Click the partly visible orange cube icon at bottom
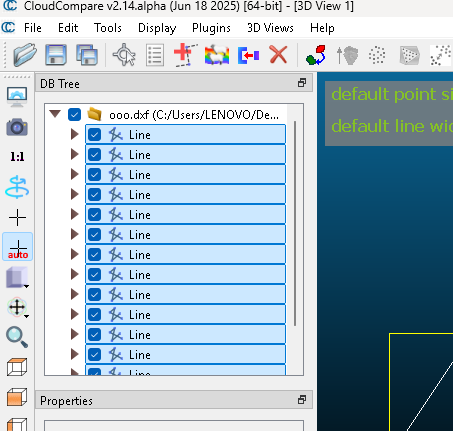 [17, 424]
